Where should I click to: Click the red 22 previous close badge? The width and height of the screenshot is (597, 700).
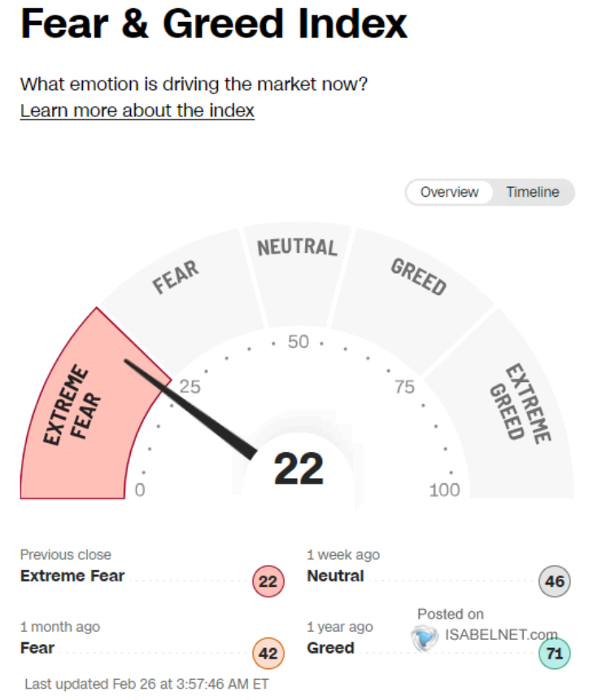[x=268, y=581]
